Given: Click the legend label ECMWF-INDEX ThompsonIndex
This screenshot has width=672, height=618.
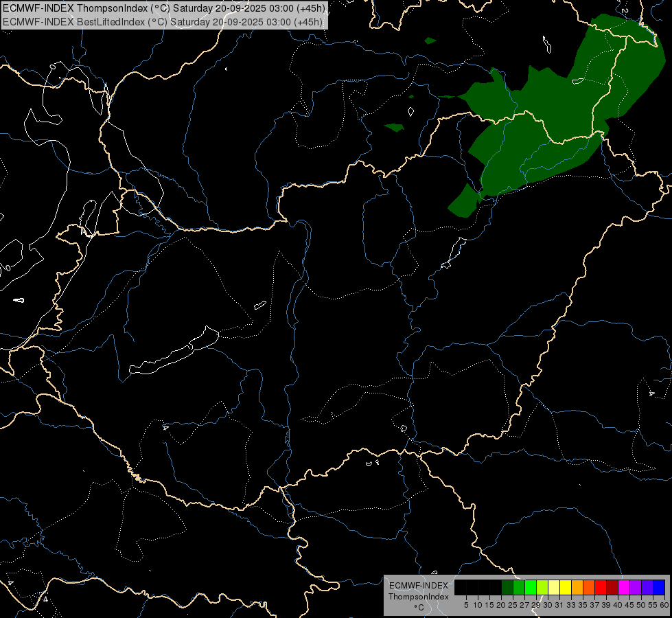Looking at the screenshot, I should pyautogui.click(x=419, y=591).
